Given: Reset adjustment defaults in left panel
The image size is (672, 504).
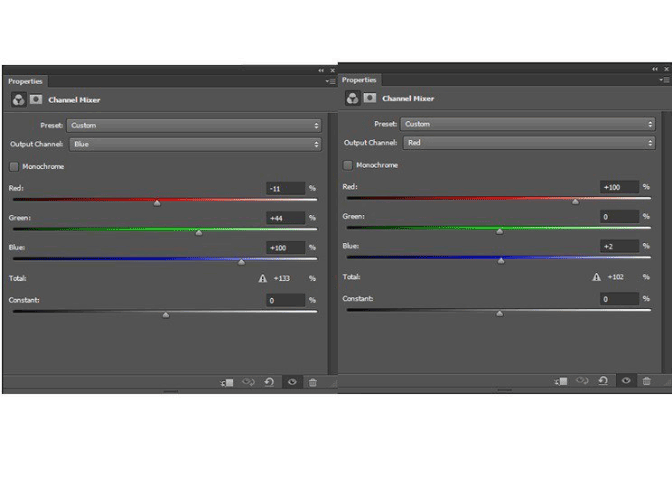Looking at the screenshot, I should pos(269,382).
